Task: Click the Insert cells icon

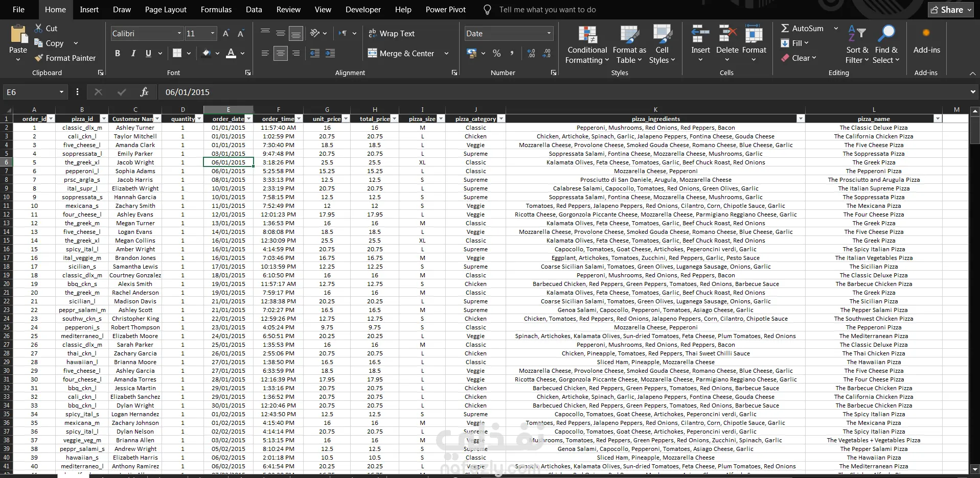Action: click(x=700, y=34)
